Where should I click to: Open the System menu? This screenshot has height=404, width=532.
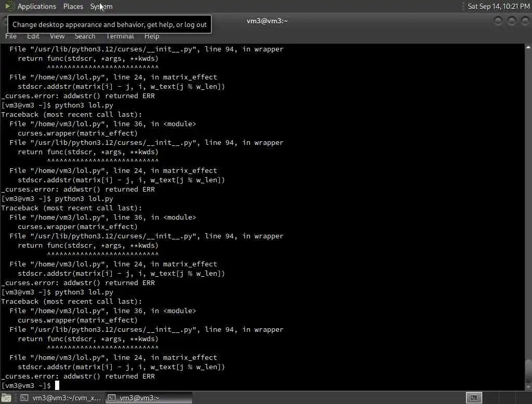click(101, 6)
